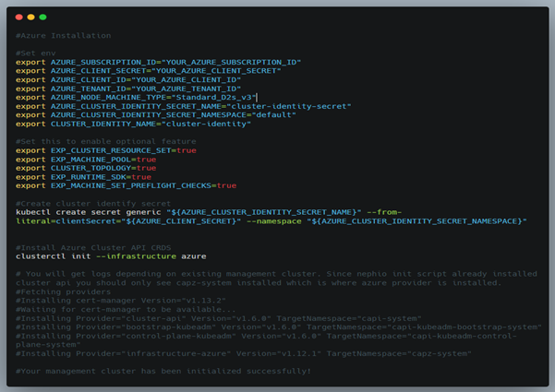Click the '#Waiting for cert-manager' log line

(x=126, y=310)
